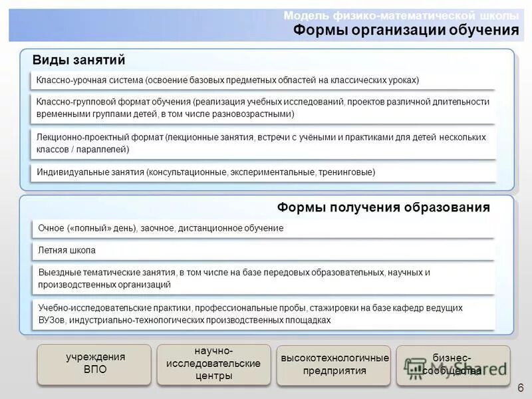Select the 'Лекционно-проектный формат' row
This screenshot has height=399, width=532.
coord(263,144)
